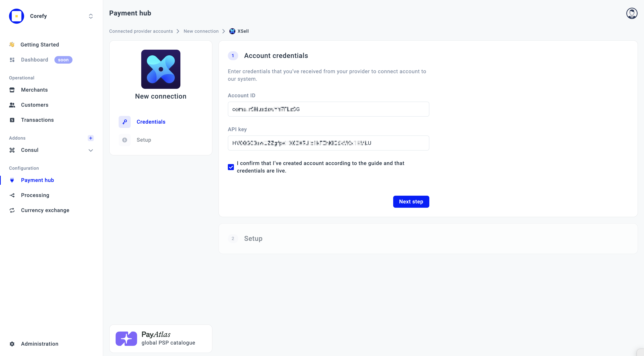
Task: Click the Currency exchange arrows icon
Action: coord(12,210)
